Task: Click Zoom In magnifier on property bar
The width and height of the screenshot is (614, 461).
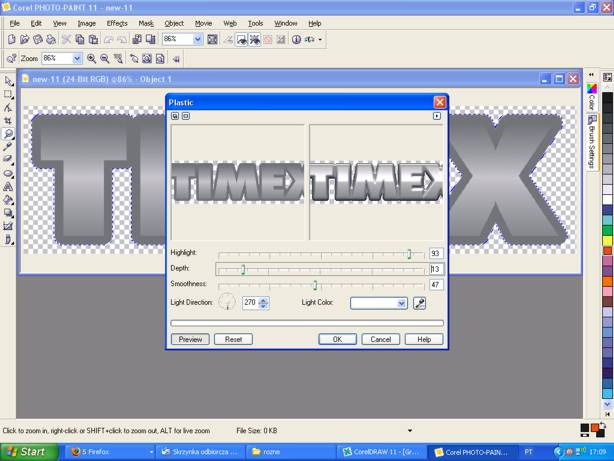Action: pos(92,59)
